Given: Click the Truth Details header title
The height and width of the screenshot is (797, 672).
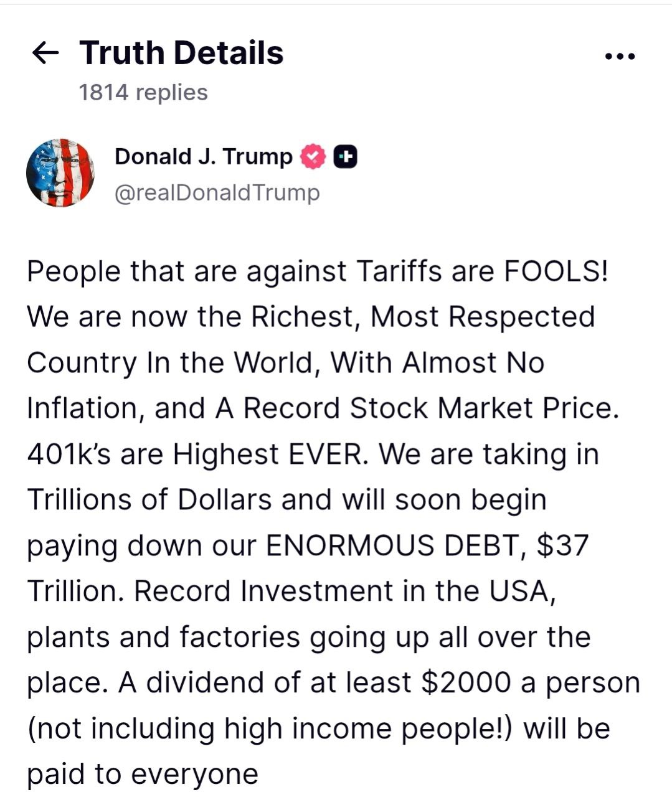Looking at the screenshot, I should [x=181, y=53].
